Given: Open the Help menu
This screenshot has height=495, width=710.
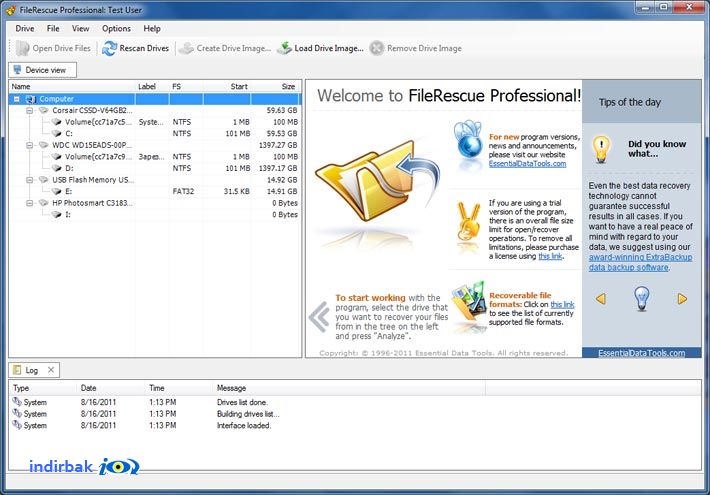Looking at the screenshot, I should coord(152,29).
